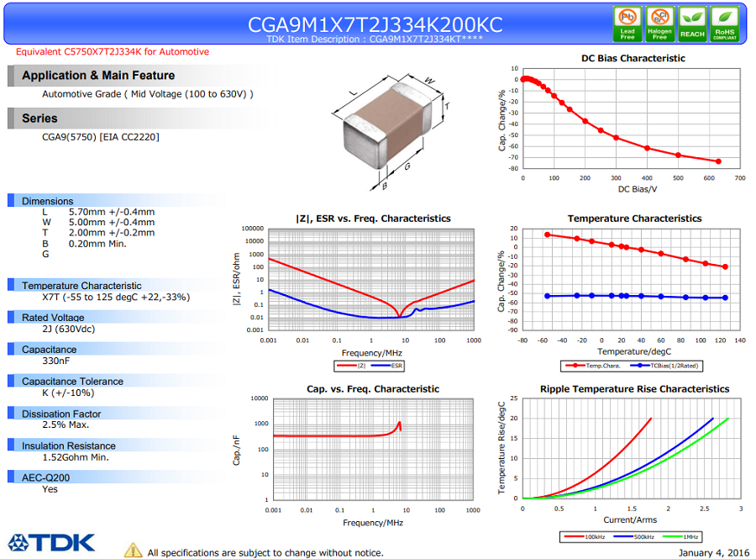Click the red Equivalent C5750X7T2J334K text
This screenshot has height=559, width=756.
coord(113,52)
